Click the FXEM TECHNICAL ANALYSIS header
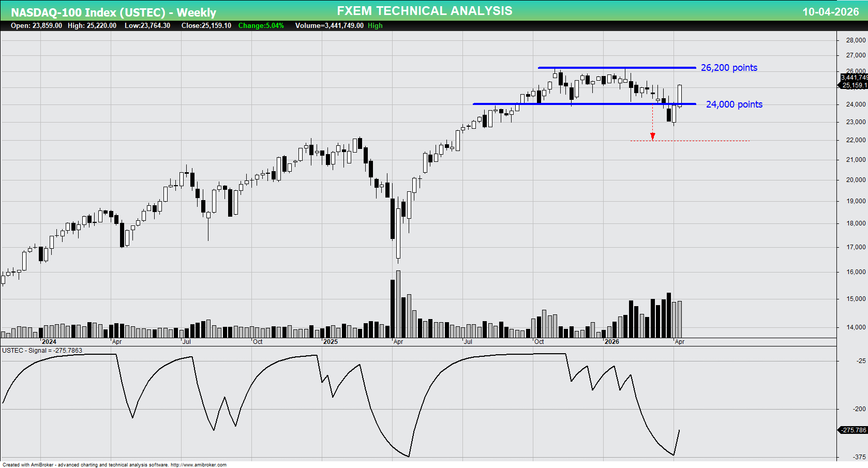Viewport: 868px width, 468px height. point(424,10)
